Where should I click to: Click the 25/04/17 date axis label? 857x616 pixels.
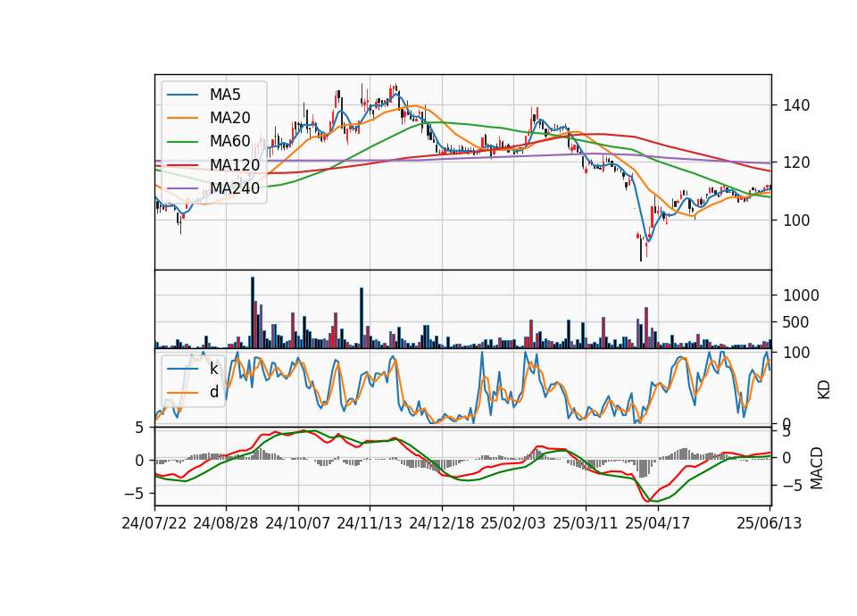pos(658,523)
